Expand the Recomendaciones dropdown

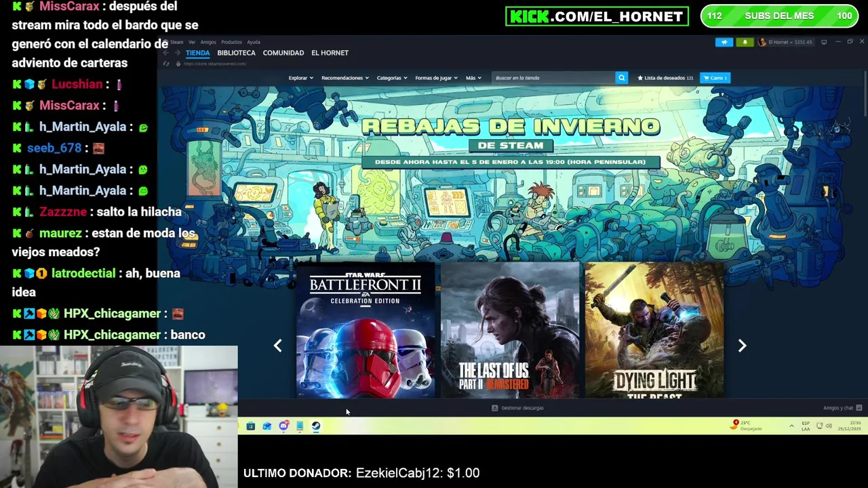point(344,78)
